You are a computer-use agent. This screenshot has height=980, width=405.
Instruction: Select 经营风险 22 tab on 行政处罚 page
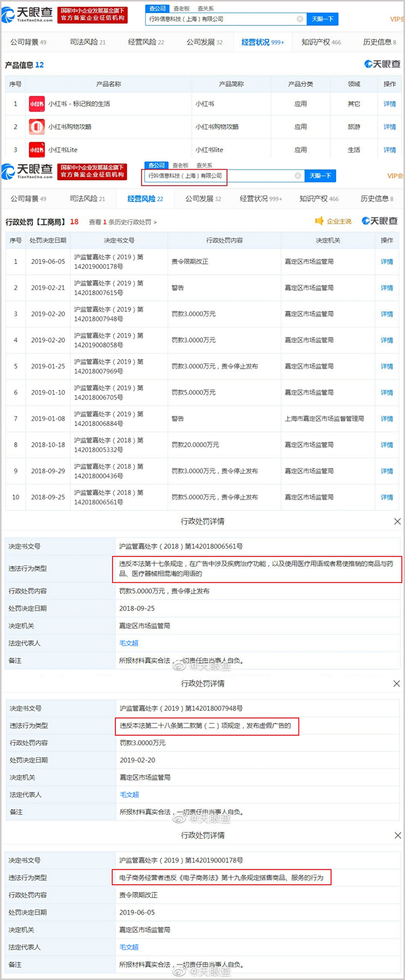pos(145,199)
